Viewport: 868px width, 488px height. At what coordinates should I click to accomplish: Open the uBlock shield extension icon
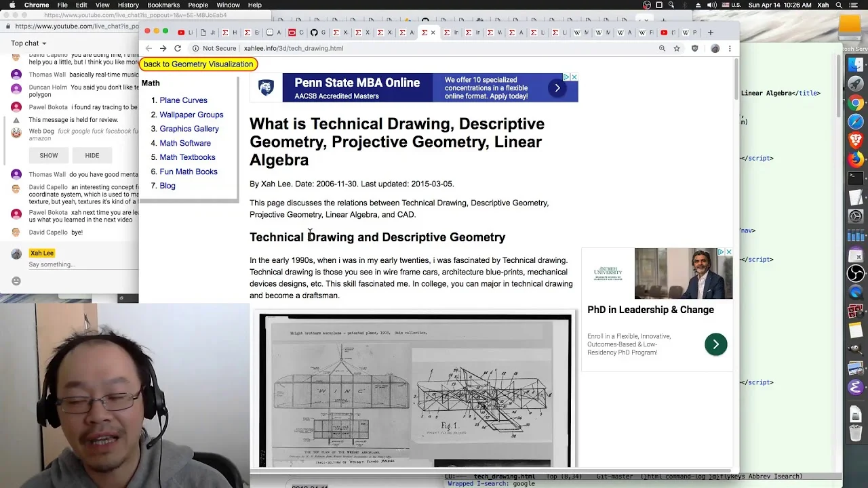point(694,48)
